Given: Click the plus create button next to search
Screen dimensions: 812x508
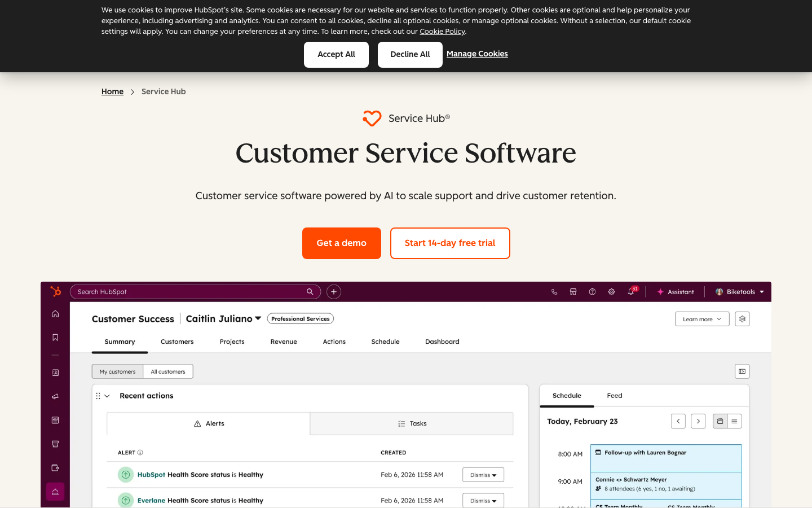Looking at the screenshot, I should pos(334,292).
